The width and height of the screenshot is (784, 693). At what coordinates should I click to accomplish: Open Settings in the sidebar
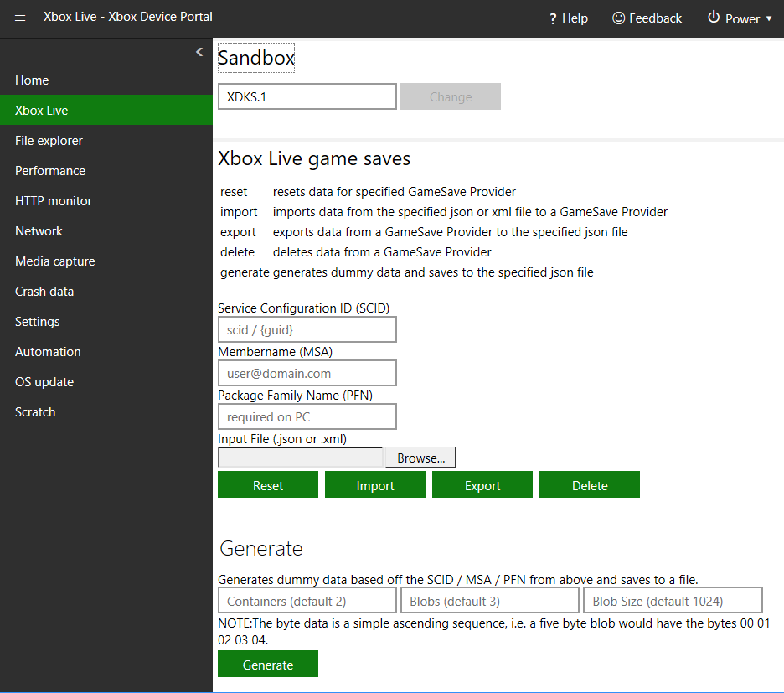pos(106,321)
